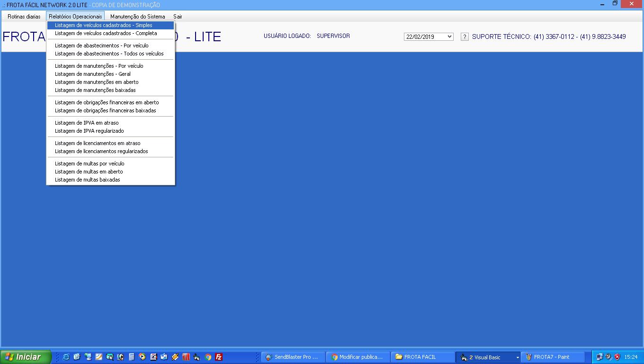Launch Internet Explorer from the quick launch bar
Viewport: 644px width, 364px height.
[66, 357]
